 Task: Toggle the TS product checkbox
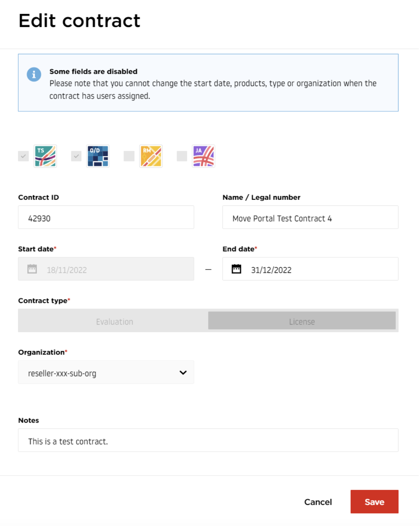click(x=23, y=156)
